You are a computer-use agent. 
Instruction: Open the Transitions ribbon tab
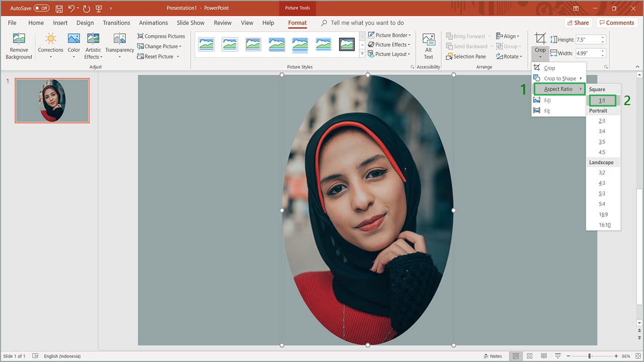tap(116, 23)
